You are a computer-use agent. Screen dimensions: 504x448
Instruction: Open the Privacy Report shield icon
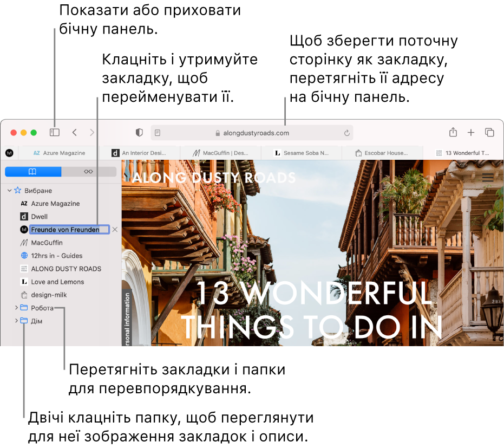click(x=139, y=133)
